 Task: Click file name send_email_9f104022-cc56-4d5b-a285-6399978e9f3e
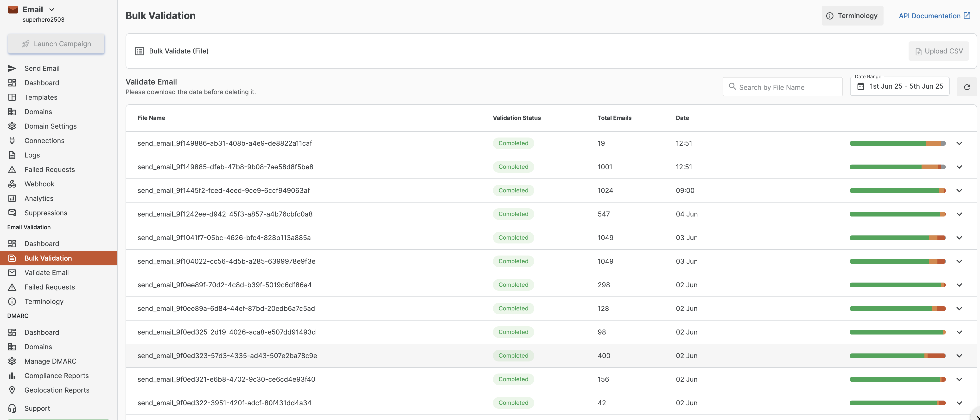pyautogui.click(x=226, y=262)
